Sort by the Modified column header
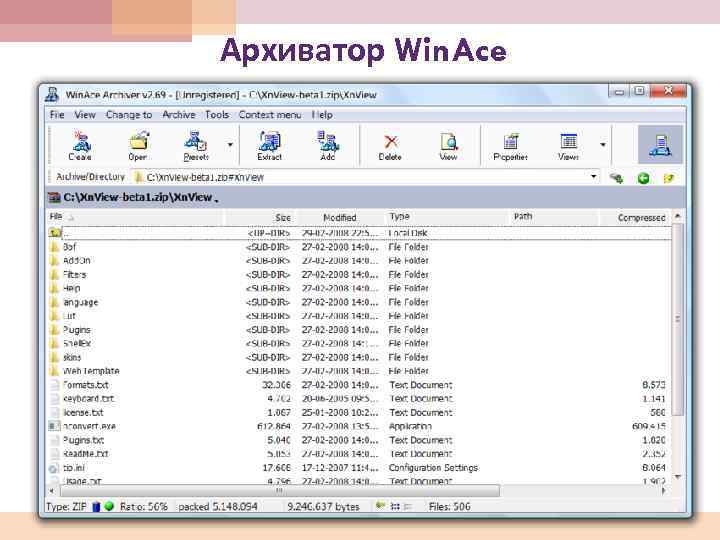This screenshot has width=720, height=540. pos(340,217)
